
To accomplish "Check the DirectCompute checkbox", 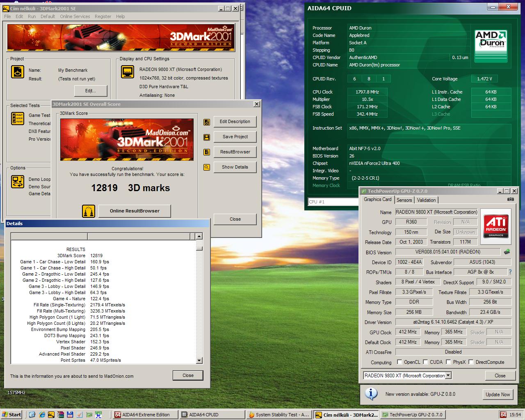I will 471,362.
